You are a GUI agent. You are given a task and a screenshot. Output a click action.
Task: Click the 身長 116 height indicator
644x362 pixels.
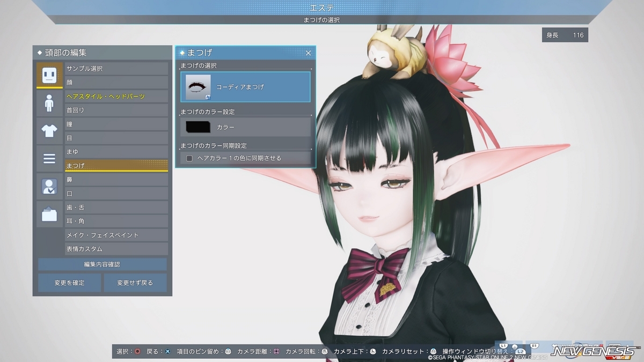(565, 35)
